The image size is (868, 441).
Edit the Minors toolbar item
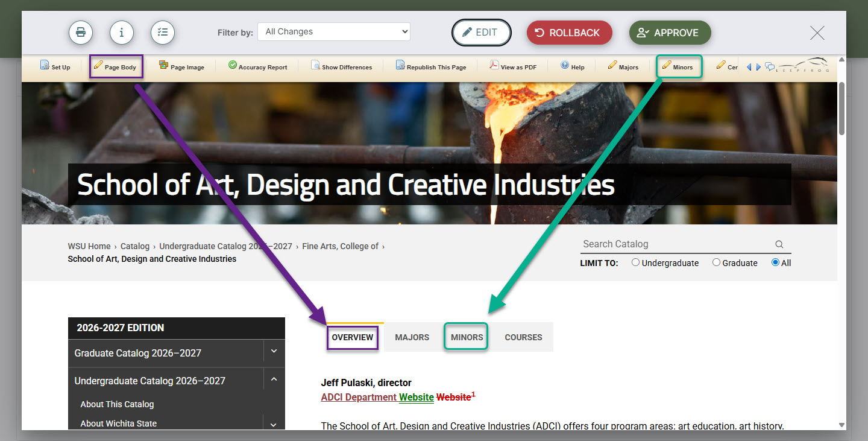678,66
